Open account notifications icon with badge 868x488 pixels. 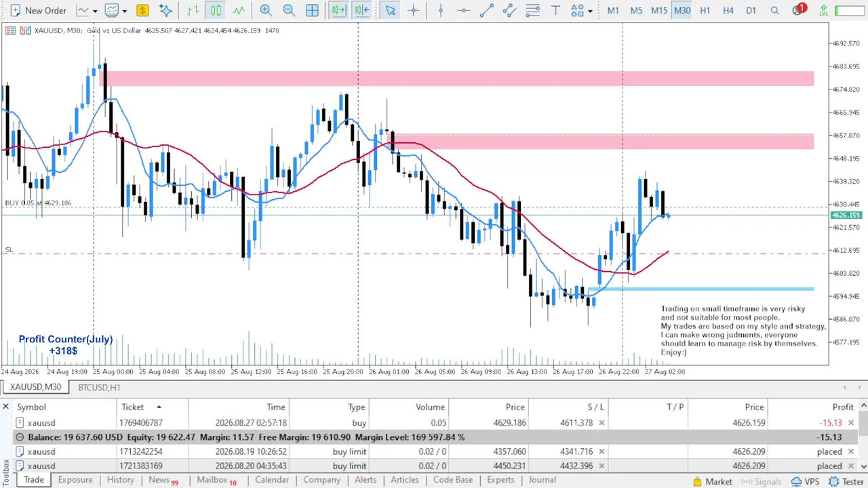click(799, 9)
